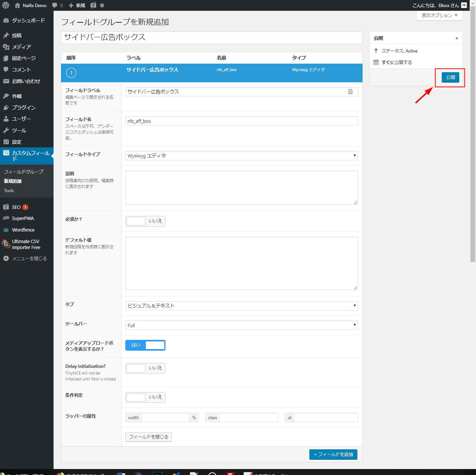The height and width of the screenshot is (475, 476).
Task: Collapse the 公開 panel arrow
Action: click(457, 38)
